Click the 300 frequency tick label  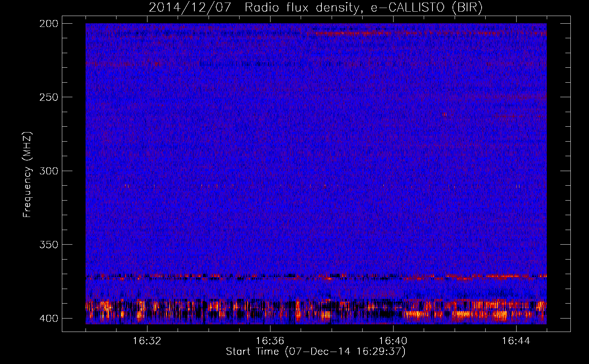(49, 171)
